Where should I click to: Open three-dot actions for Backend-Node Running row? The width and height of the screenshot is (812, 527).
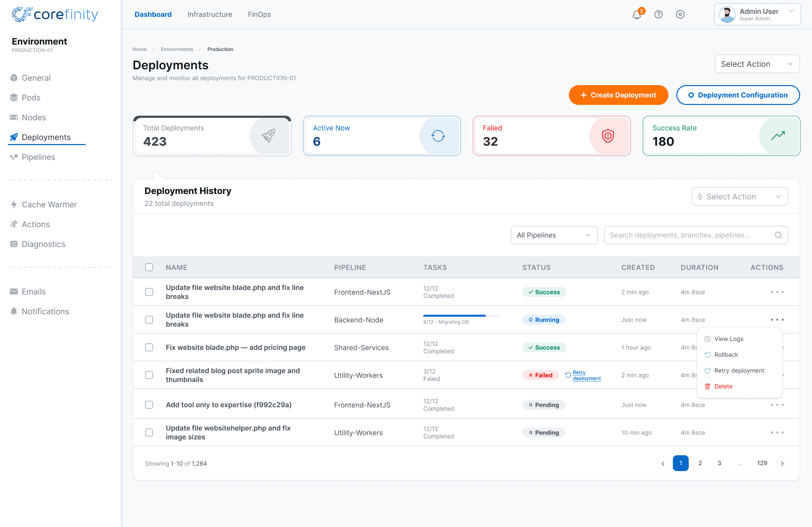(x=777, y=320)
